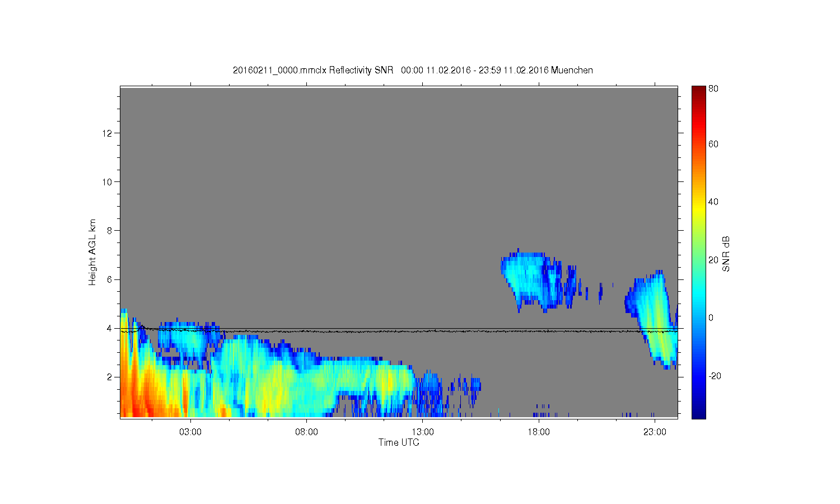Click the height tick label 12

click(x=108, y=133)
